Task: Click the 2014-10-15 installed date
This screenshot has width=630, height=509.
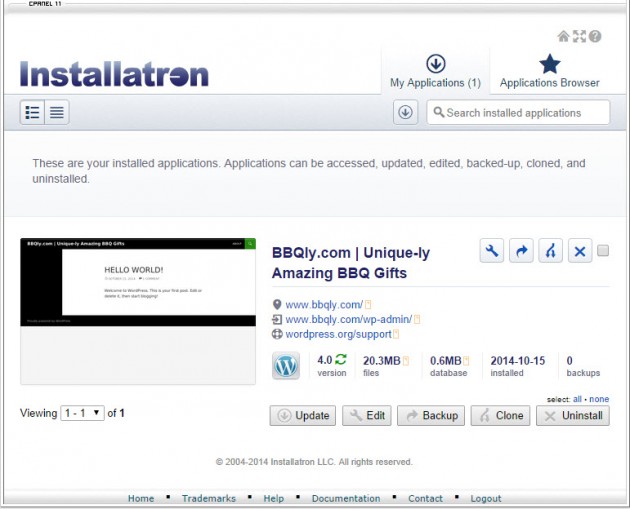Action: click(x=518, y=361)
